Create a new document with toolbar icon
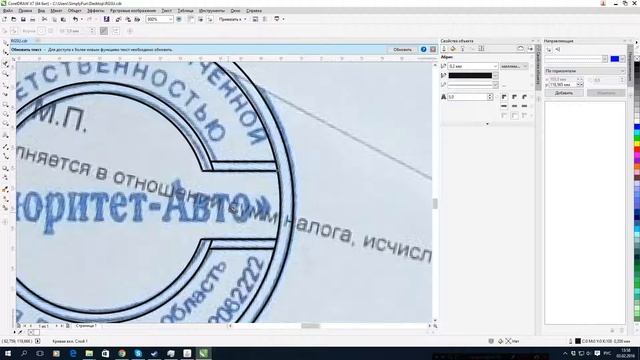The width and height of the screenshot is (640, 360). (x=4, y=19)
